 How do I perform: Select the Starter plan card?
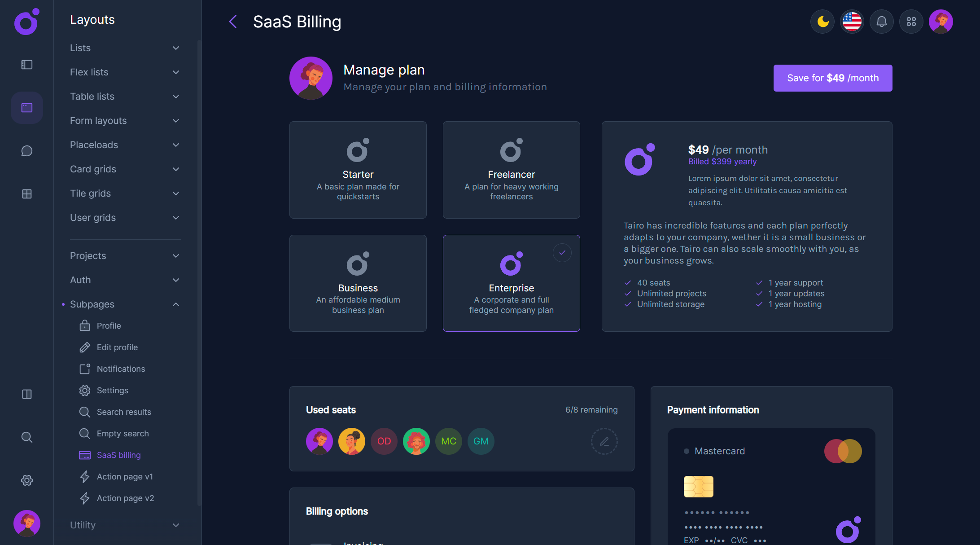click(x=358, y=170)
